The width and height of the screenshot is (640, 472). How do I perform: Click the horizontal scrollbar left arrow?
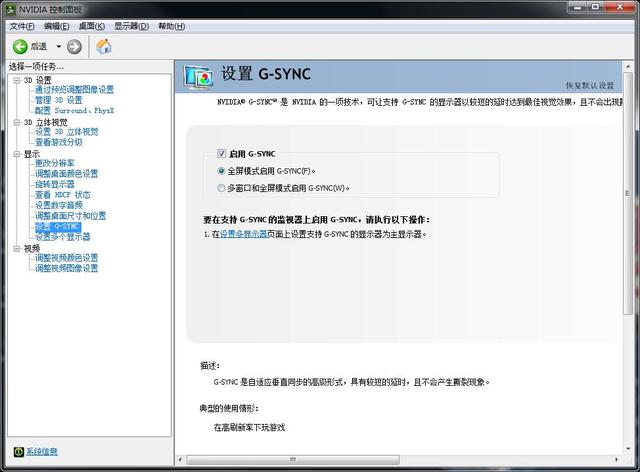pyautogui.click(x=180, y=460)
